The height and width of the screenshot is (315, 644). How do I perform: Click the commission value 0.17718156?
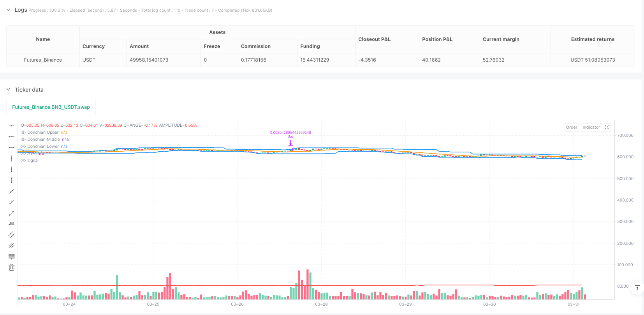pos(253,60)
